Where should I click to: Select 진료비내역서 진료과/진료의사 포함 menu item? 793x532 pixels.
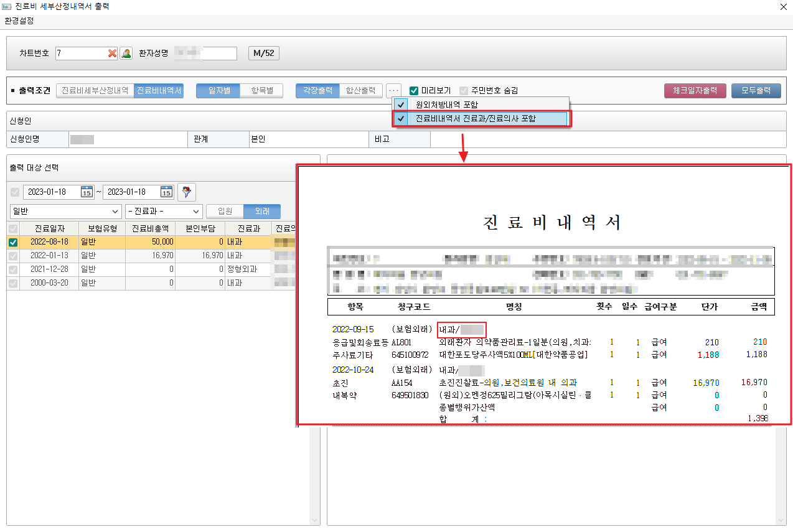[x=475, y=118]
